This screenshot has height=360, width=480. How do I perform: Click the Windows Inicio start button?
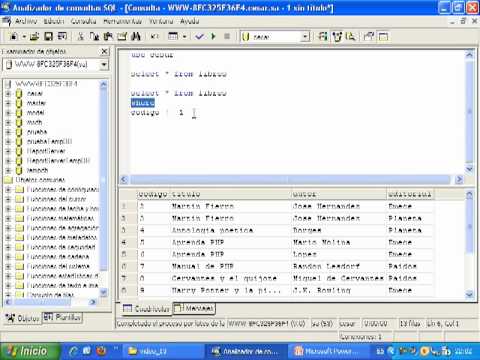click(30, 351)
